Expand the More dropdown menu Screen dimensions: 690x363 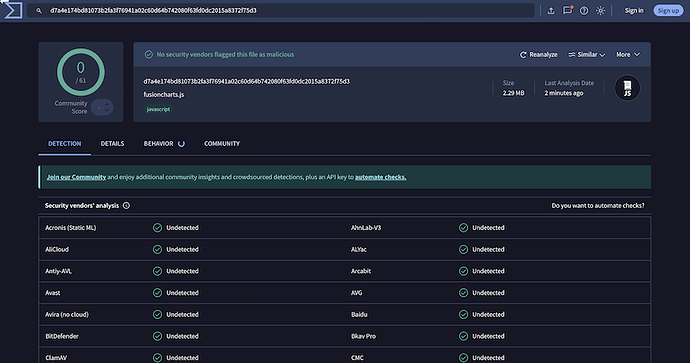[x=628, y=55]
